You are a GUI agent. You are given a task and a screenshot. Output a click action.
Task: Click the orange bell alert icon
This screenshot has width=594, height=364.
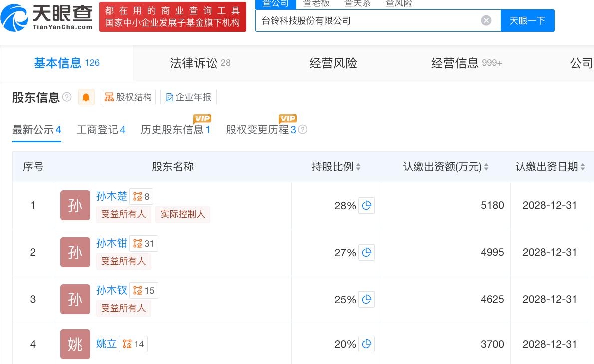pyautogui.click(x=86, y=97)
